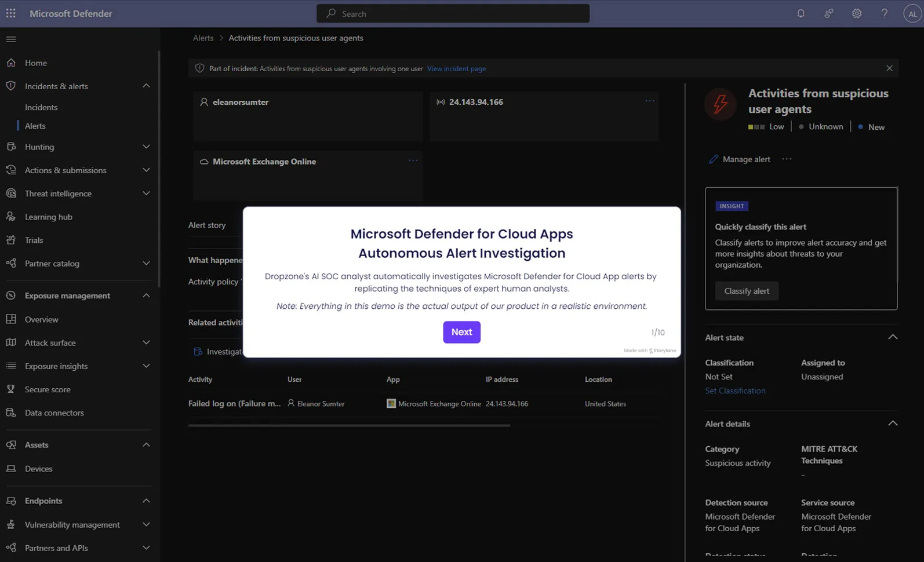The width and height of the screenshot is (924, 562).
Task: Go to Secure score page
Action: [48, 389]
